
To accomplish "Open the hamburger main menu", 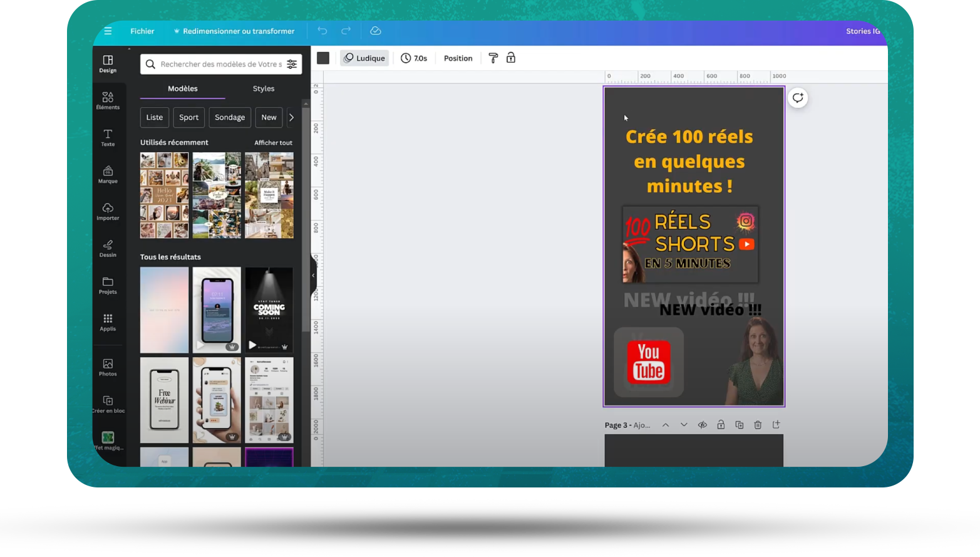I will pos(108,31).
